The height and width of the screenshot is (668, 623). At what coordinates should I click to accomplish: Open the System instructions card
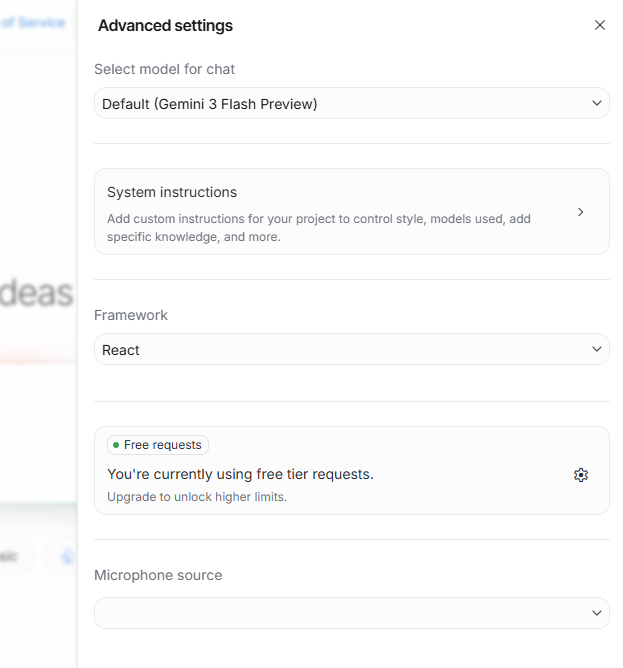pos(352,212)
